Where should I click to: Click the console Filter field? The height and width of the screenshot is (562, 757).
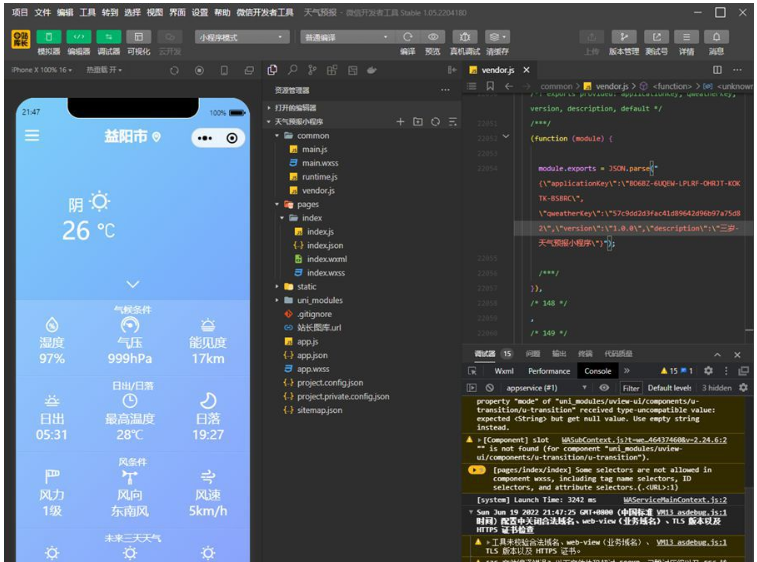point(631,388)
